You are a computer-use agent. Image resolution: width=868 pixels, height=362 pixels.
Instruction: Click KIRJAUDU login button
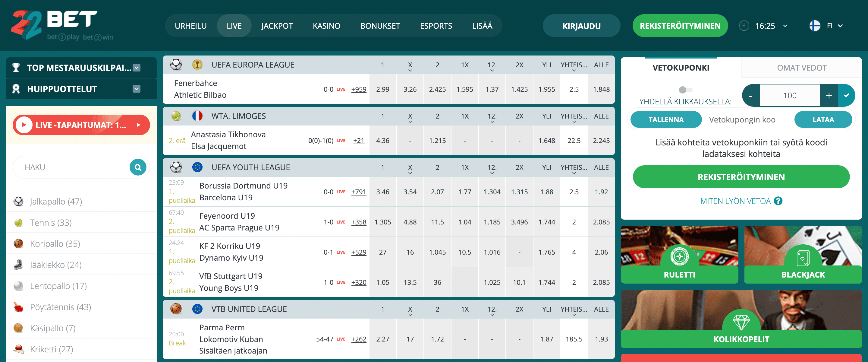click(x=582, y=26)
